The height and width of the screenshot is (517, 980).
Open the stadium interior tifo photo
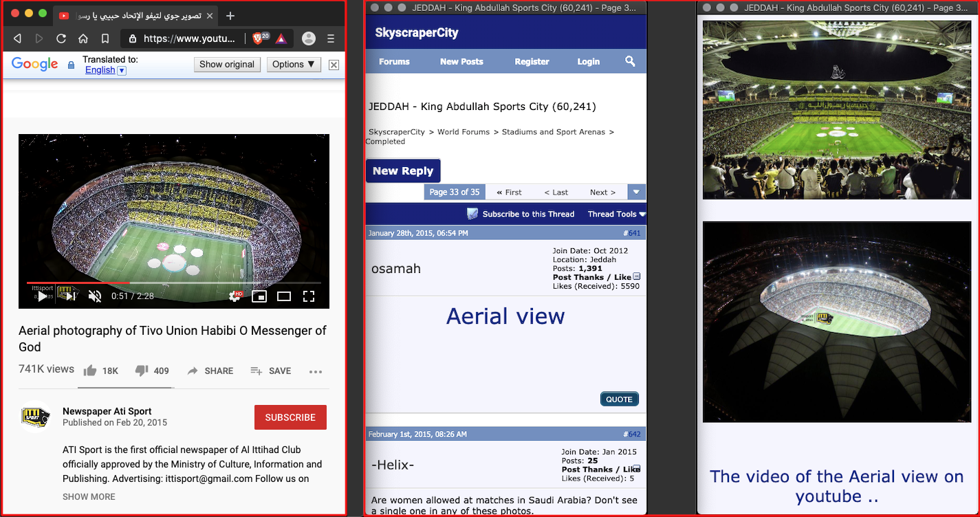coord(837,110)
